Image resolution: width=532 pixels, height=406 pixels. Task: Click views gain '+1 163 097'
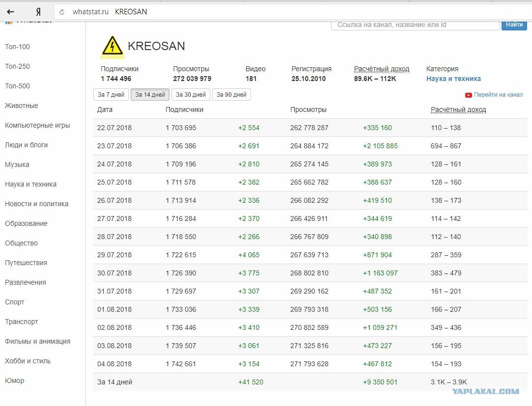(380, 273)
